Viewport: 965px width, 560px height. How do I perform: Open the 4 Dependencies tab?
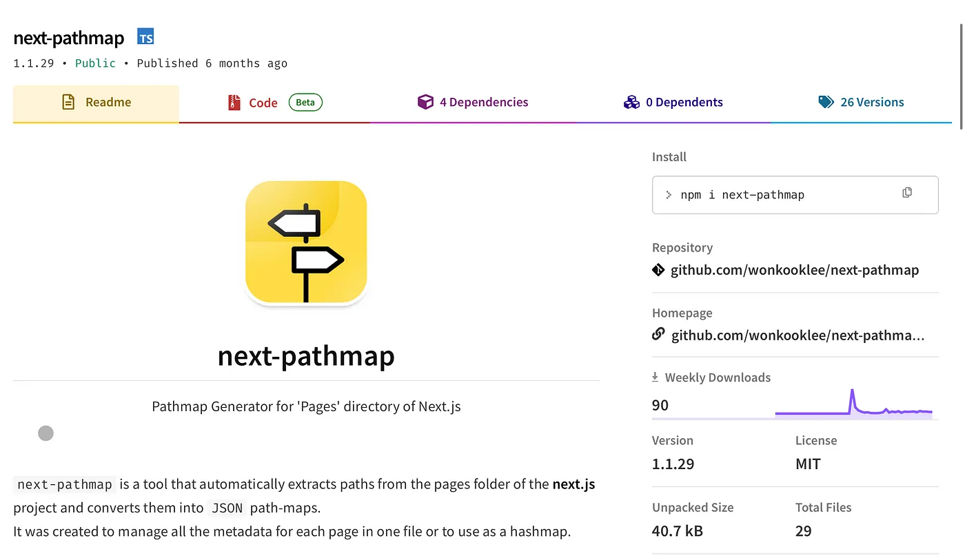473,103
